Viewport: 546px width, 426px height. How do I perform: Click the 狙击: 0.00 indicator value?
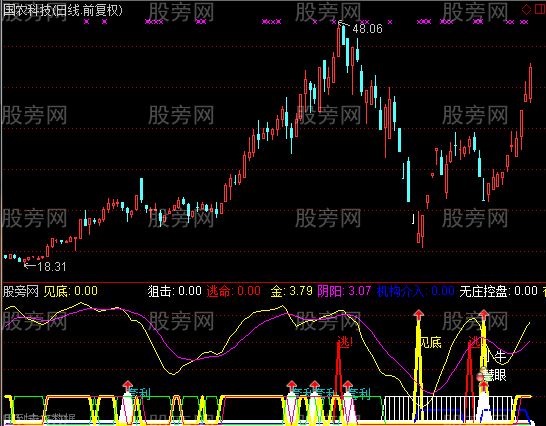[x=174, y=291]
